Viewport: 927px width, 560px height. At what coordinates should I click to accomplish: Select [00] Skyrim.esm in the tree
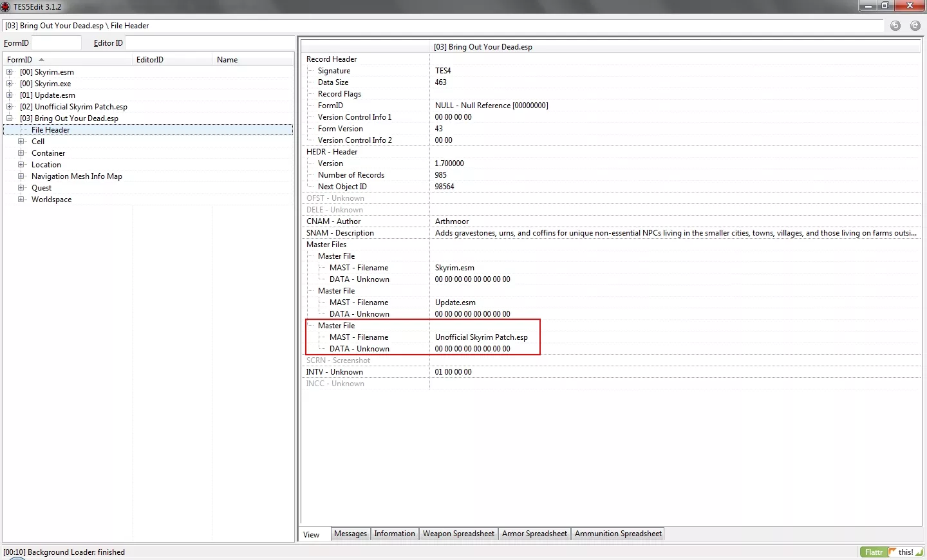[x=46, y=72]
